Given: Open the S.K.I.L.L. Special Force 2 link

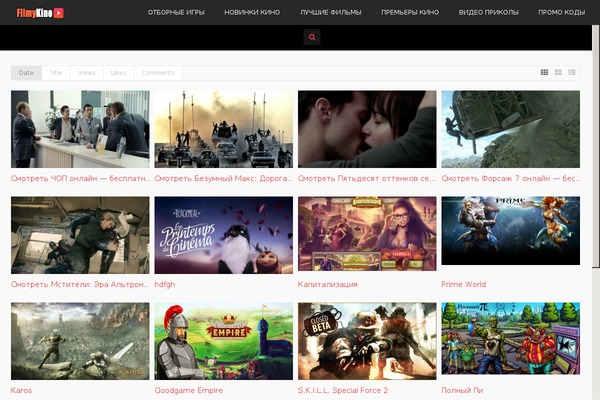Looking at the screenshot, I should pyautogui.click(x=343, y=390).
